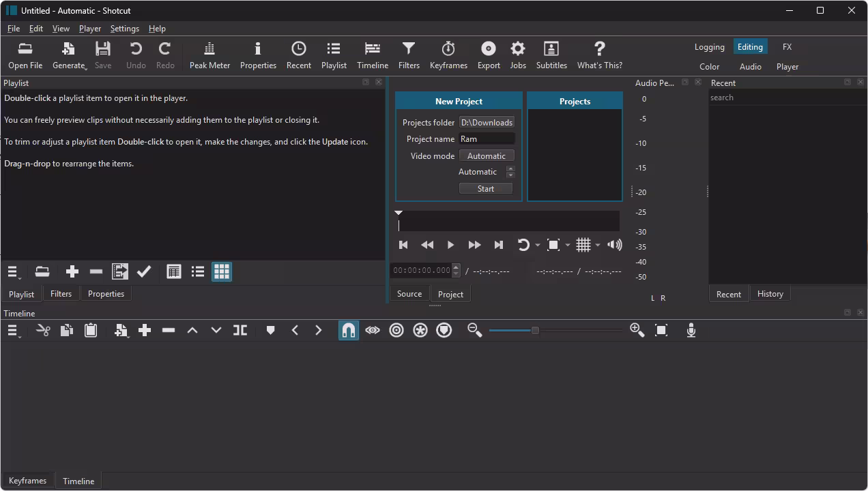The width and height of the screenshot is (868, 491).
Task: Open the Settings menu
Action: pyautogui.click(x=125, y=29)
